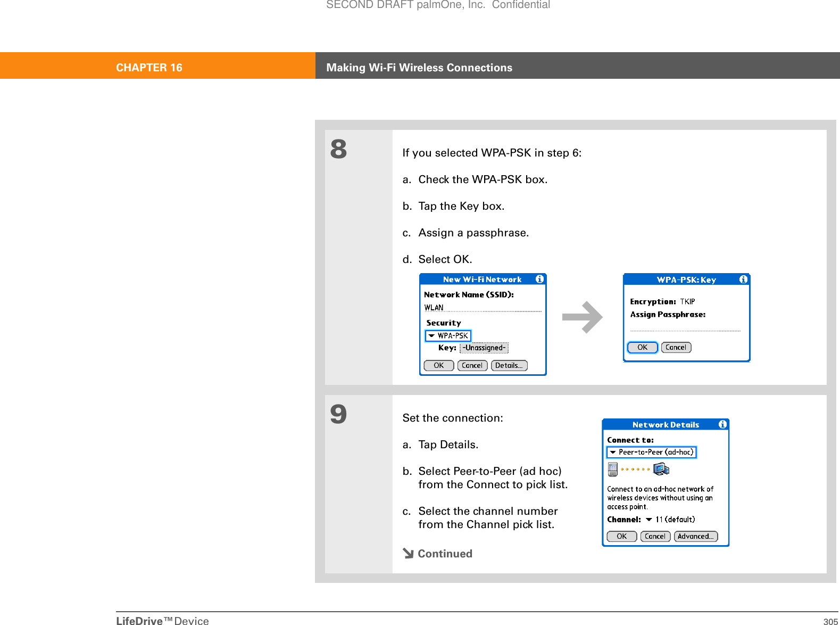Click Cancel in New Wi-Fi Network dialog
Screen dimensions: 840x625
(x=472, y=365)
